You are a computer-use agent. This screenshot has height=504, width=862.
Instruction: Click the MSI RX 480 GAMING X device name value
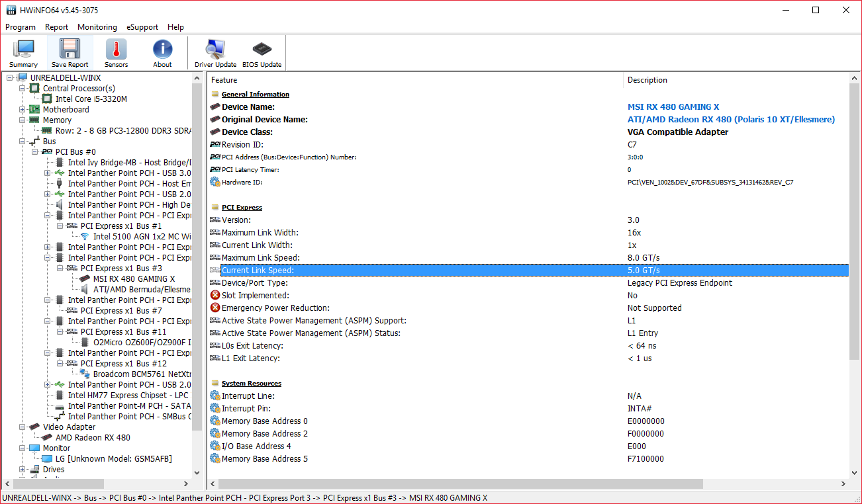pos(673,106)
